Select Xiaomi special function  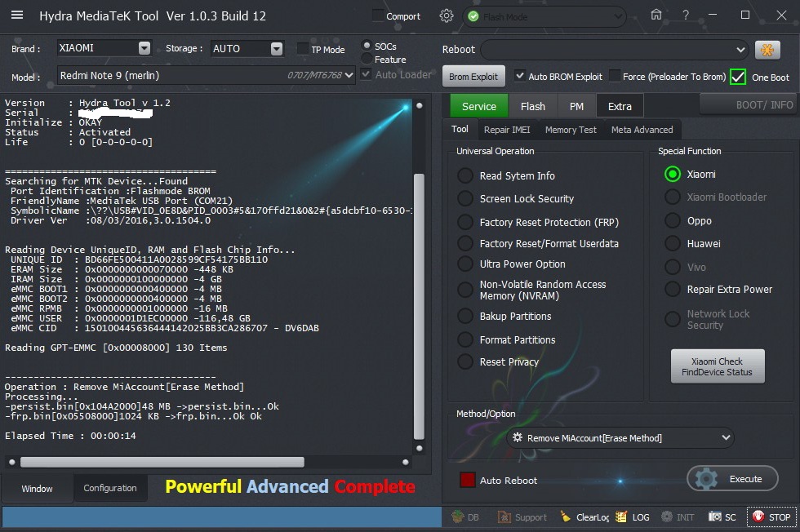tap(673, 175)
